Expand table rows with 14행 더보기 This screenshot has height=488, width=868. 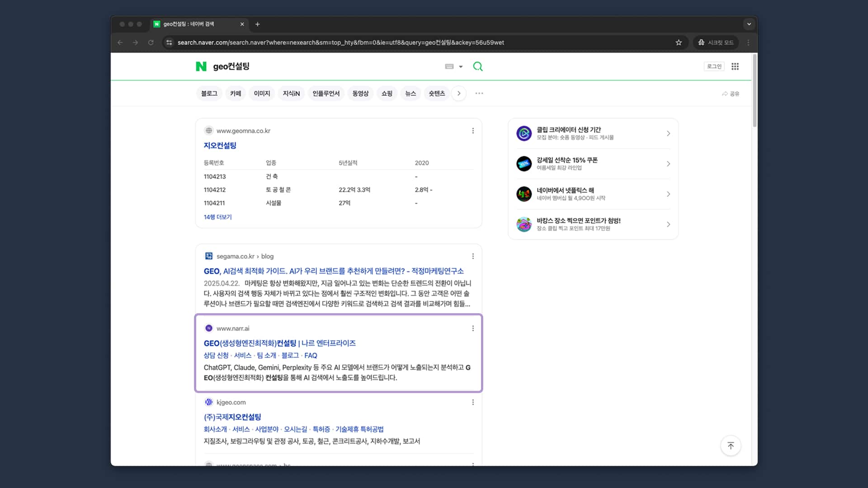[217, 217]
